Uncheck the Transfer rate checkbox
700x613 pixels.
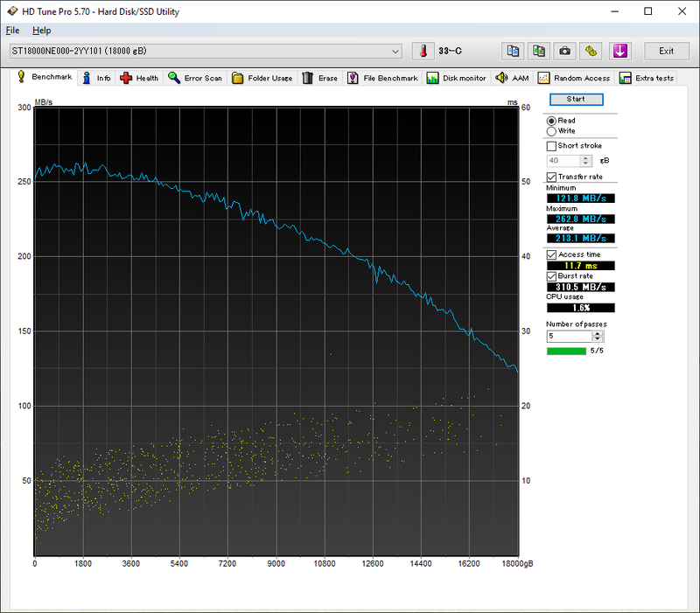point(551,178)
